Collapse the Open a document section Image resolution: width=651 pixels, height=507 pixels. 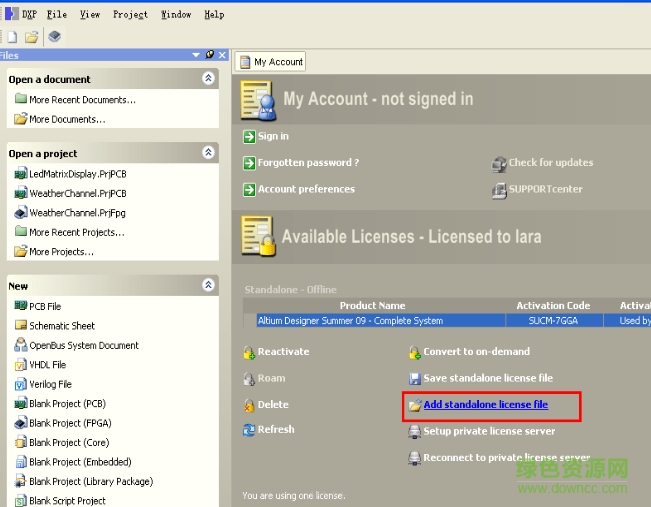[208, 78]
